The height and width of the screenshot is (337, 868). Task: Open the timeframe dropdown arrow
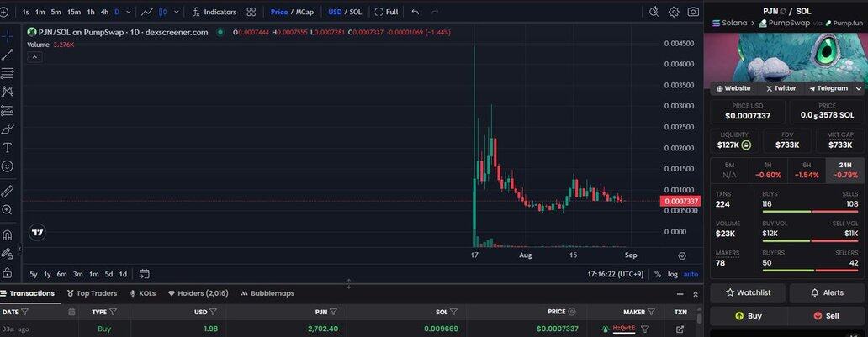(129, 12)
